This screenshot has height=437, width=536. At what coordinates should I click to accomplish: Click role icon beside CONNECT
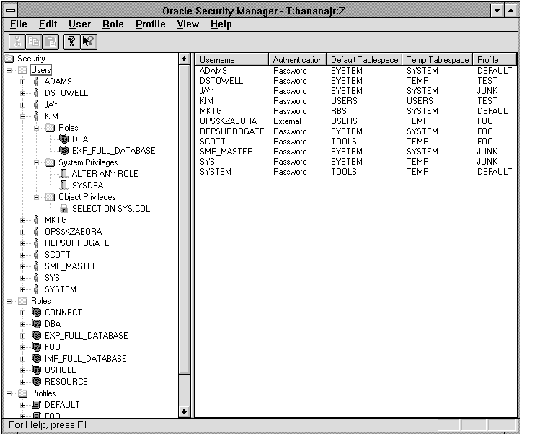pos(36,312)
